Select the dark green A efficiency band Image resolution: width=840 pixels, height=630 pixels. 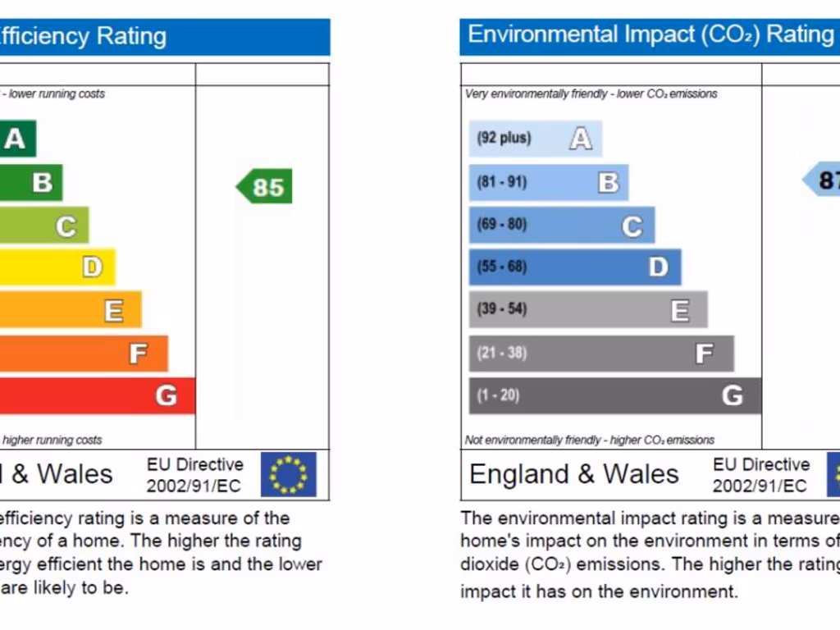(16, 139)
